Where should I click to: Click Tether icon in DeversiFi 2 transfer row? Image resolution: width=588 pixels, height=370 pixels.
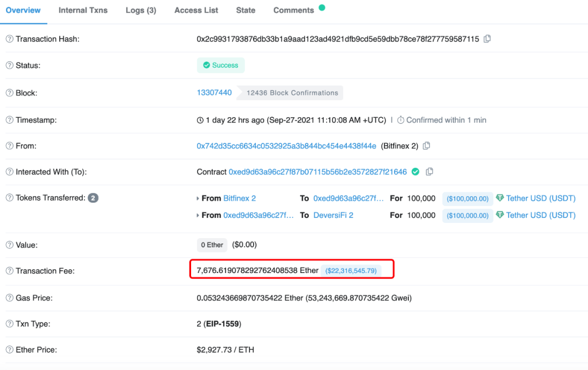tap(499, 215)
